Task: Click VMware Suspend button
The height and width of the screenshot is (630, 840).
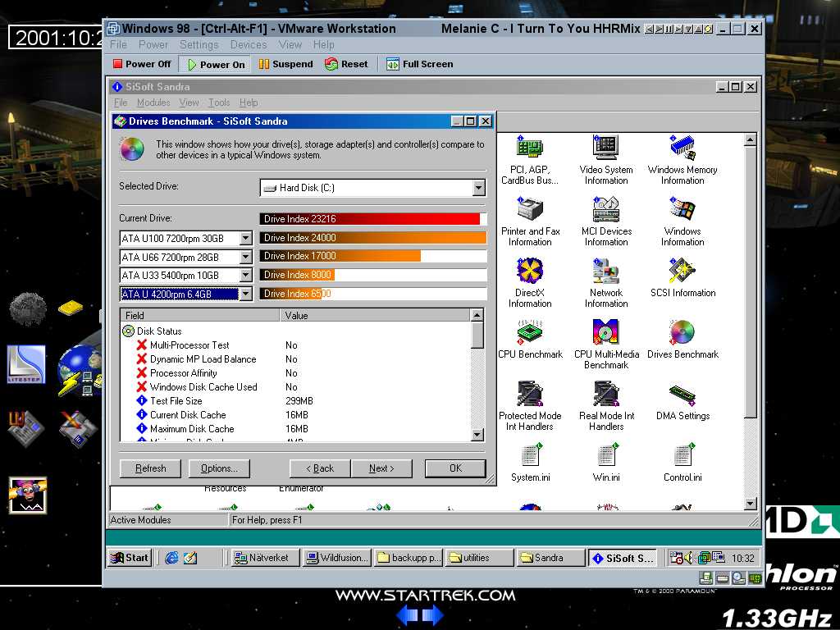Action: click(285, 64)
